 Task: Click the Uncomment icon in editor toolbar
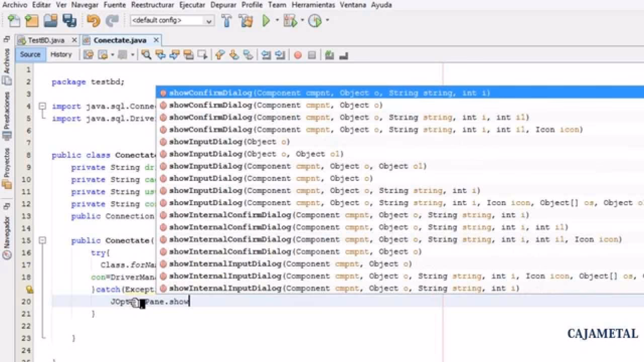click(330, 55)
